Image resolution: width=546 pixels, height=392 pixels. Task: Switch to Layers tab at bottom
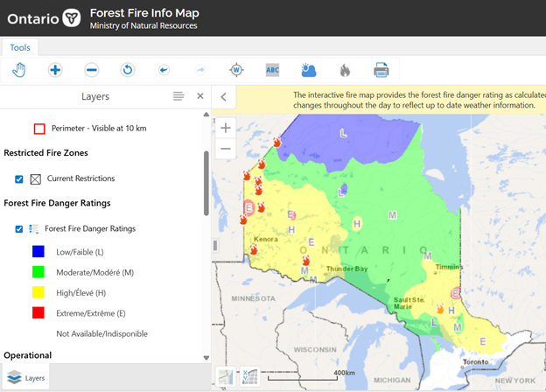pyautogui.click(x=27, y=377)
